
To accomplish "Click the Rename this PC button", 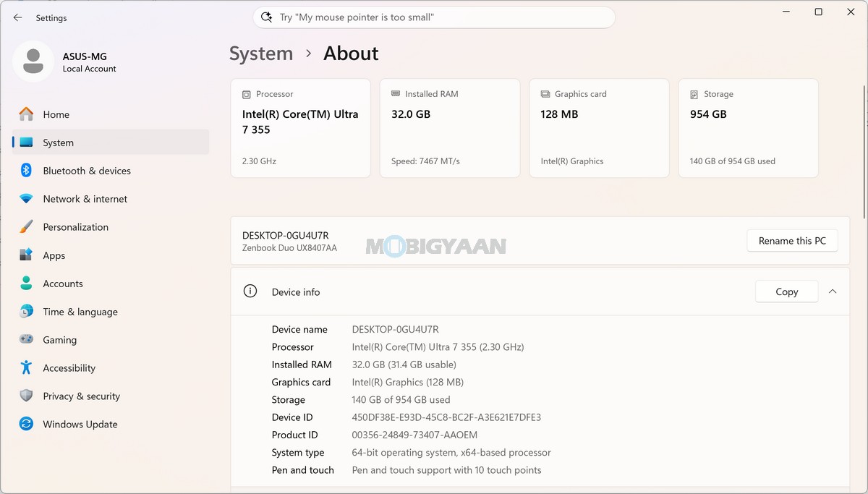I will [x=792, y=241].
